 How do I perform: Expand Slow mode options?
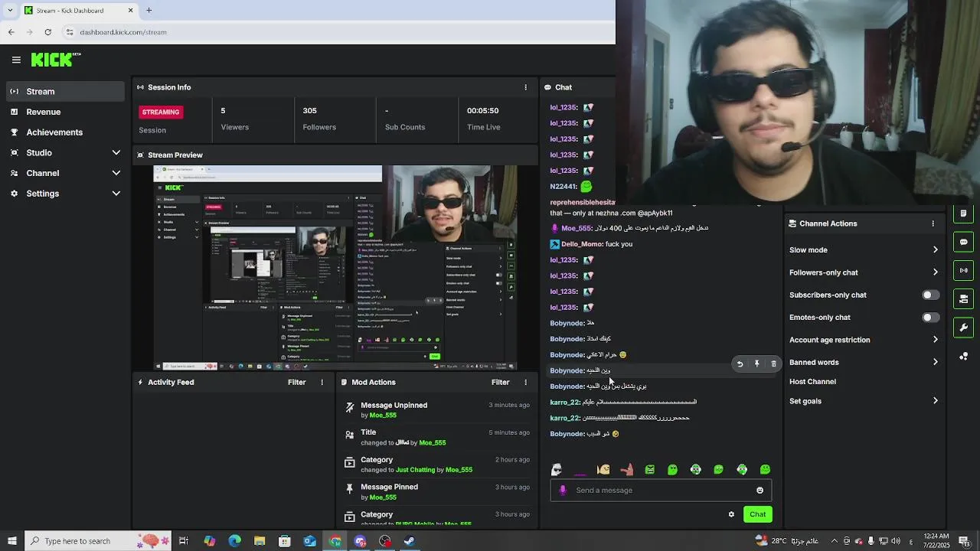[x=935, y=249]
